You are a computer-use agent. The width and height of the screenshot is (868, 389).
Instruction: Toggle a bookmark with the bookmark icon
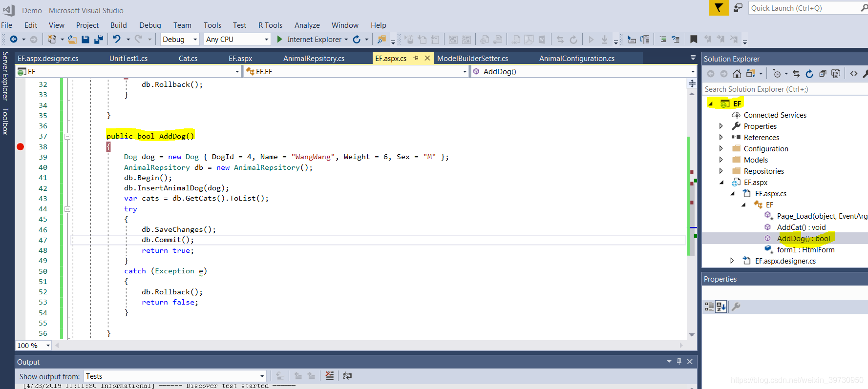[694, 39]
